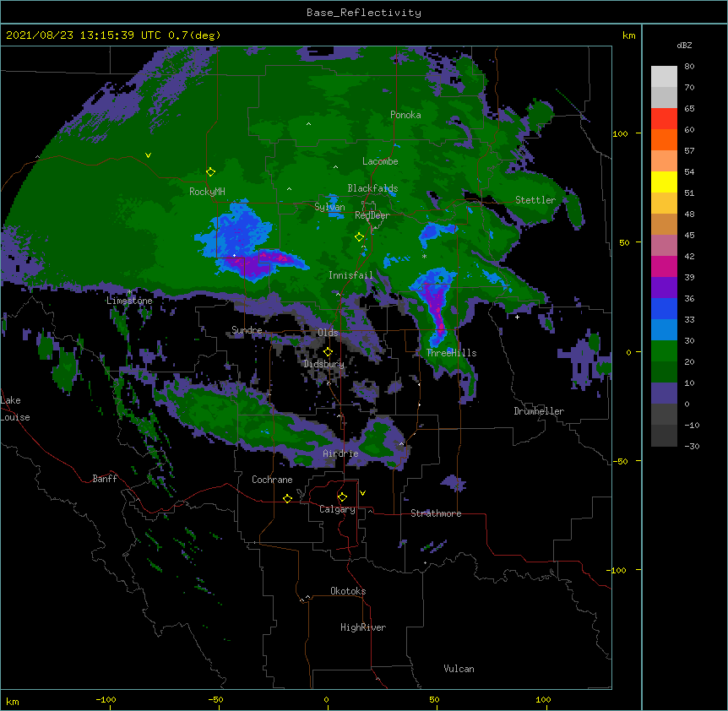Click the Strathmore label
The height and width of the screenshot is (711, 728).
(x=436, y=513)
